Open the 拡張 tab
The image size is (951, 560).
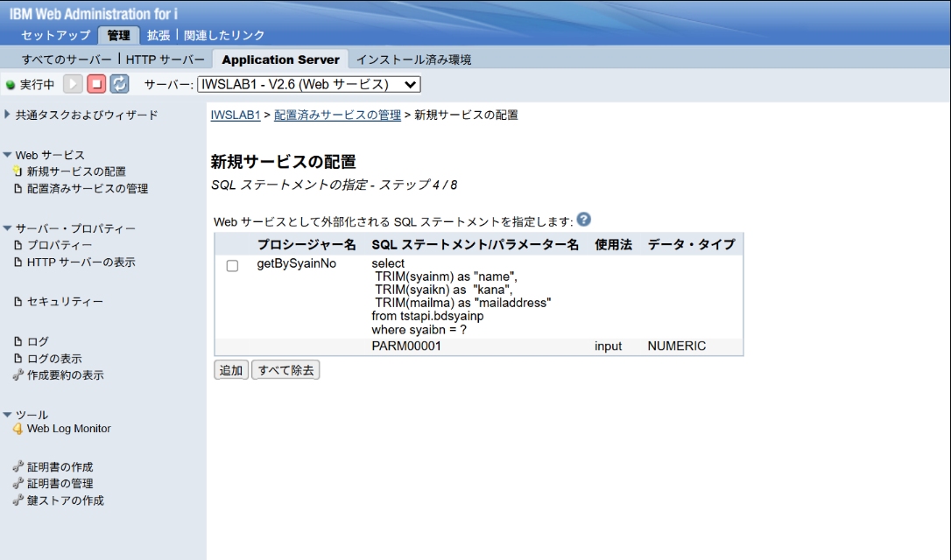(158, 35)
